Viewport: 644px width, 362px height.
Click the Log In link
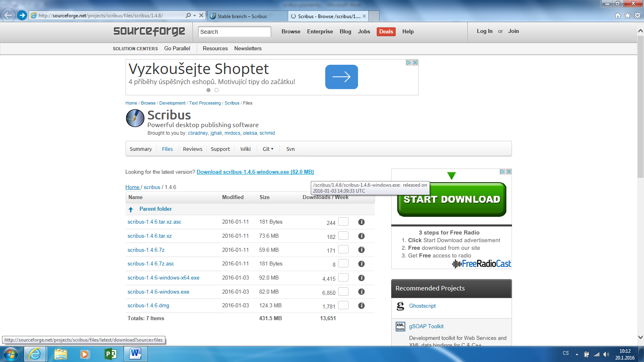[485, 31]
